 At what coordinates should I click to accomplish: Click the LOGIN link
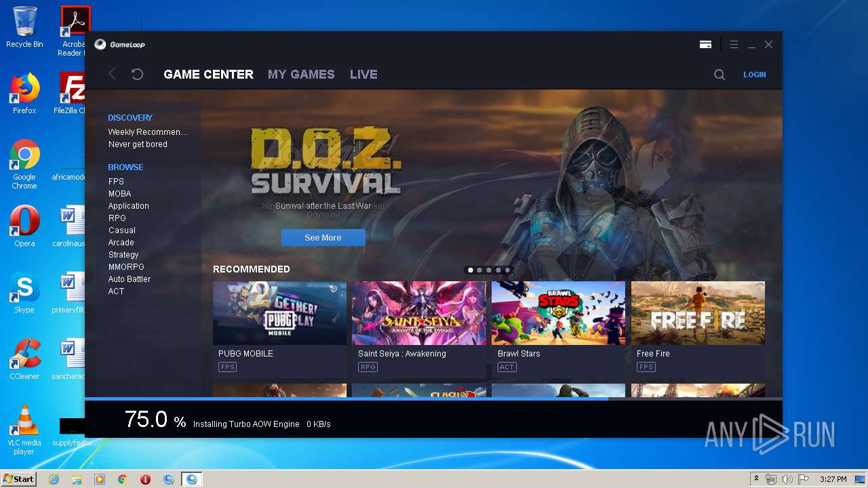pos(754,75)
